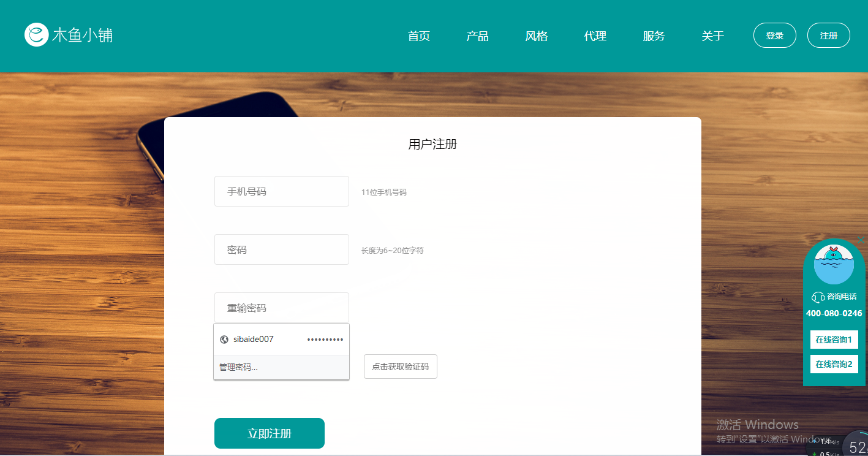The width and height of the screenshot is (868, 456).
Task: Click the 服务 menu item
Action: [654, 36]
